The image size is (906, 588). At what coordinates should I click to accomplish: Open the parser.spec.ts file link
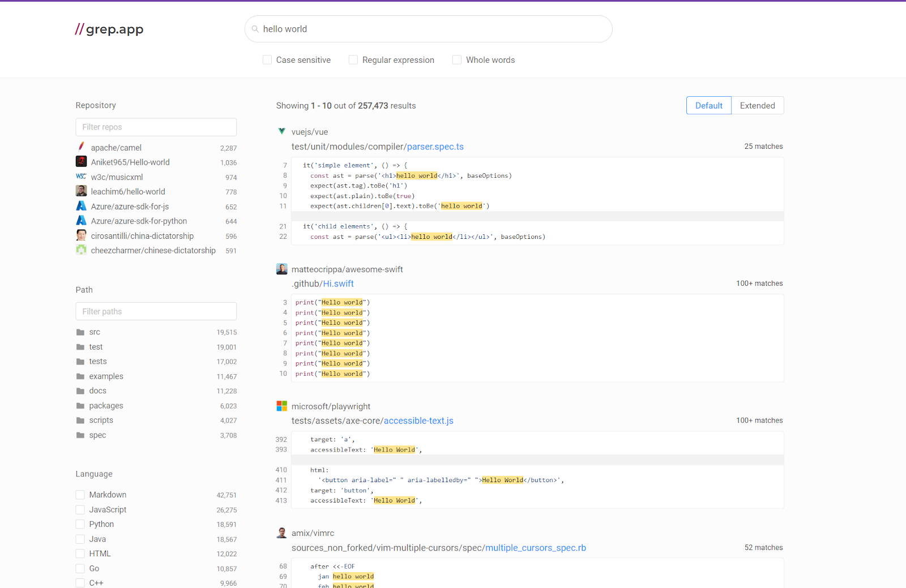[x=435, y=147]
